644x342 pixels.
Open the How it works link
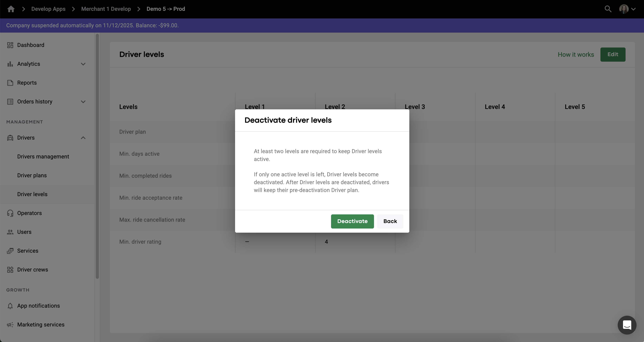(576, 55)
